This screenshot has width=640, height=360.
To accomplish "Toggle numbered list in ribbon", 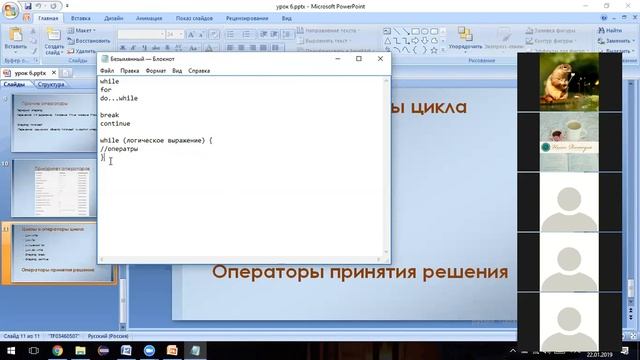I will [x=247, y=34].
